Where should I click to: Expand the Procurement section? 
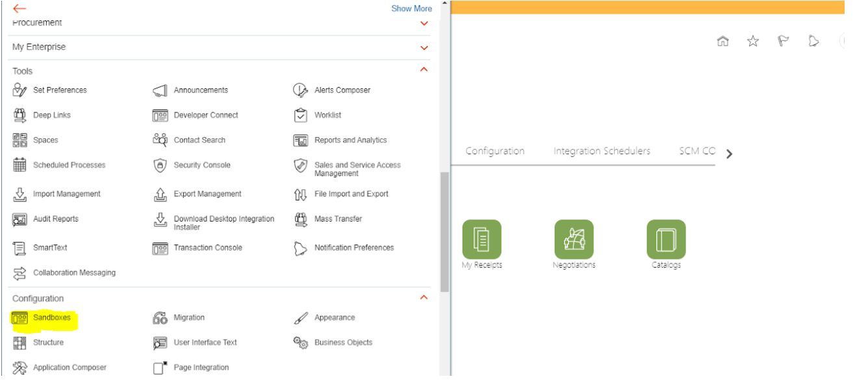[x=424, y=23]
